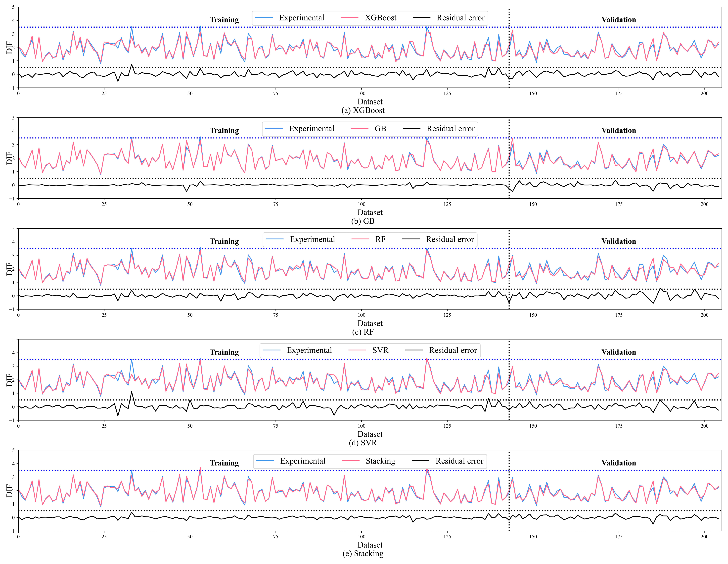Screen dimensions: 728x564
Task: Click the Validation label in the GB plot
Action: (618, 131)
